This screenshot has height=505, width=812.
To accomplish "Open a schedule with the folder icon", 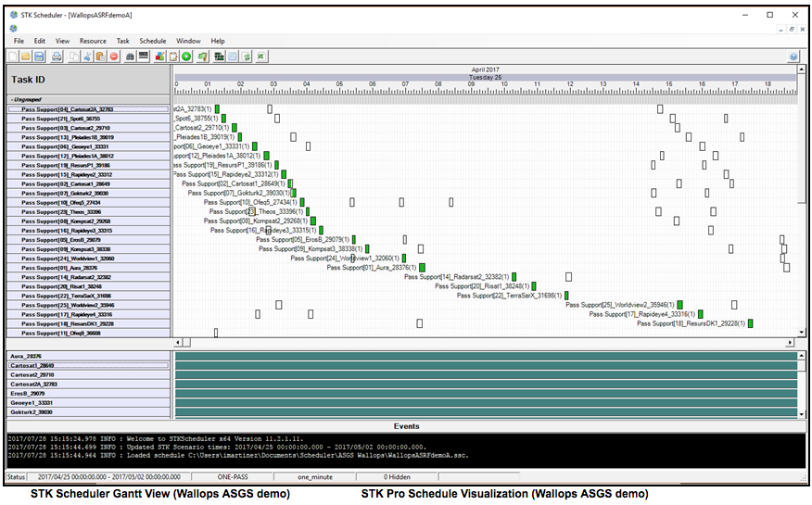I will click(25, 57).
